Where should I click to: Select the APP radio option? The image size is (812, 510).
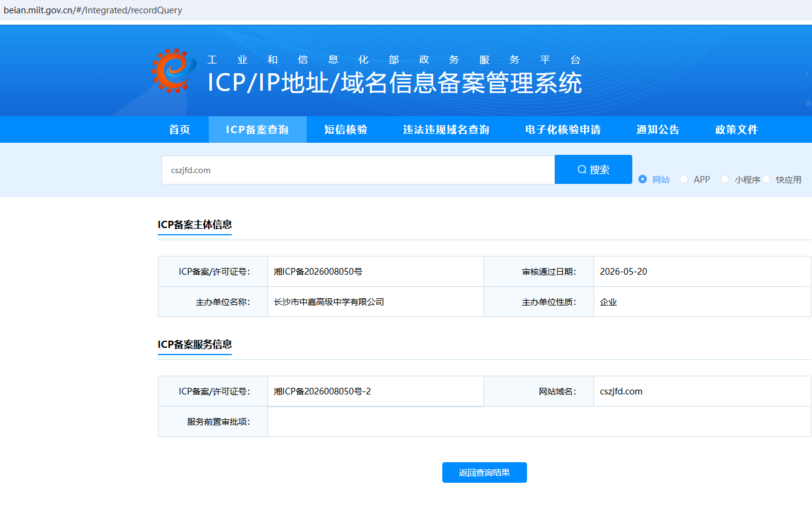pyautogui.click(x=684, y=179)
